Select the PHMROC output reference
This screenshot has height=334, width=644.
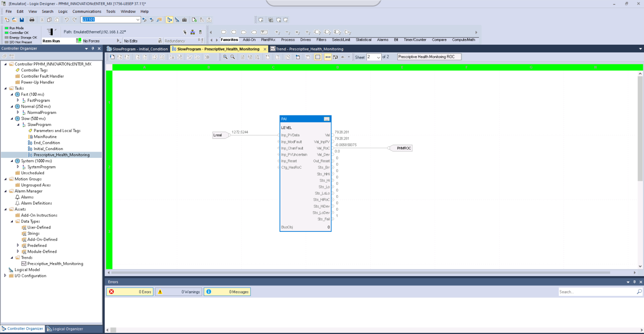point(401,148)
